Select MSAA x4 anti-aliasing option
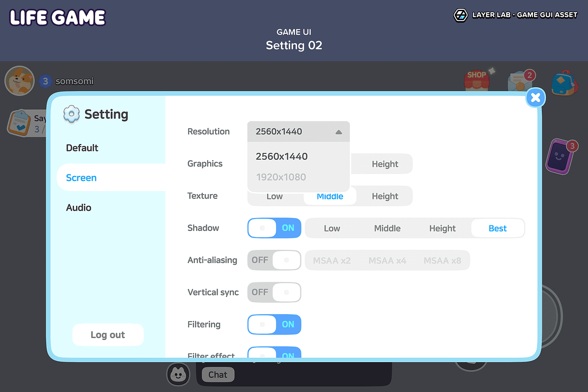This screenshot has width=588, height=392. (x=387, y=261)
